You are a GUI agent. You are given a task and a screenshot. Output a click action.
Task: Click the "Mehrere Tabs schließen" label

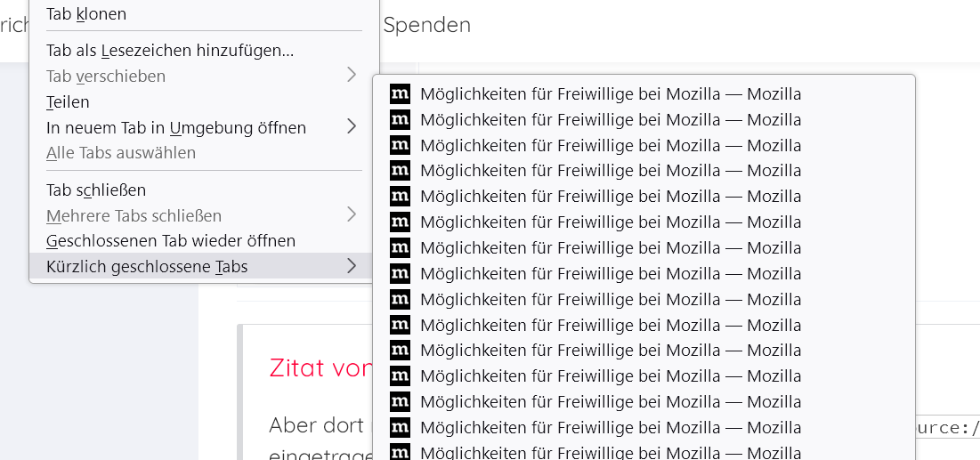134,215
